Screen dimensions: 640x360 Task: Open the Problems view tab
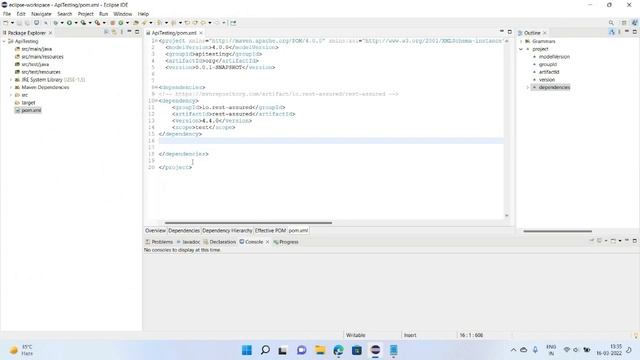point(159,242)
